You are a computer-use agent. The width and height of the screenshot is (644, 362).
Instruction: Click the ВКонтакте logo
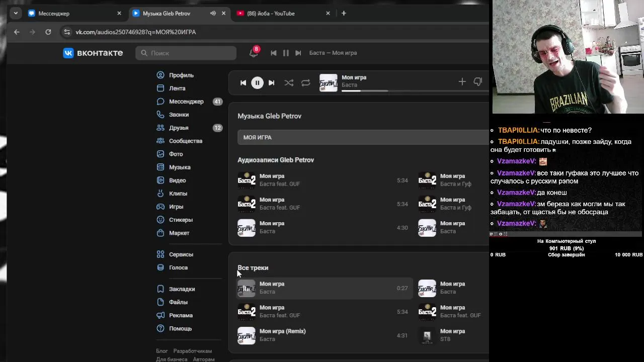click(x=93, y=53)
